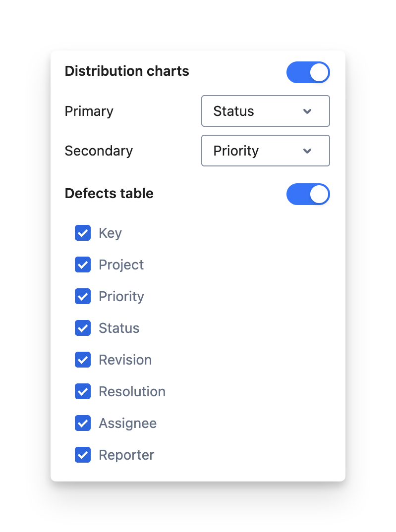
Task: Click the chevron arrow in Primary dropdown
Action: pos(307,111)
